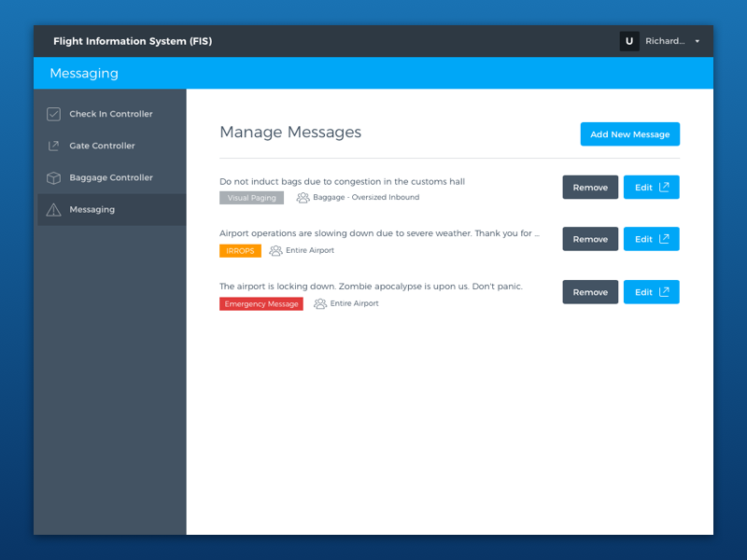This screenshot has height=560, width=747.
Task: Go to Gate Controller in the sidebar
Action: tap(112, 146)
